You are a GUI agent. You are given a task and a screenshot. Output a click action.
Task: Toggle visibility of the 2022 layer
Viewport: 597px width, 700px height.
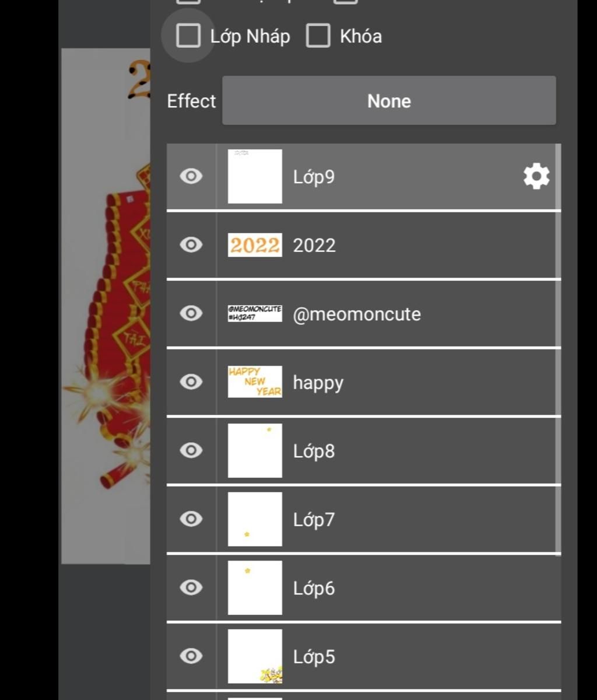[191, 245]
